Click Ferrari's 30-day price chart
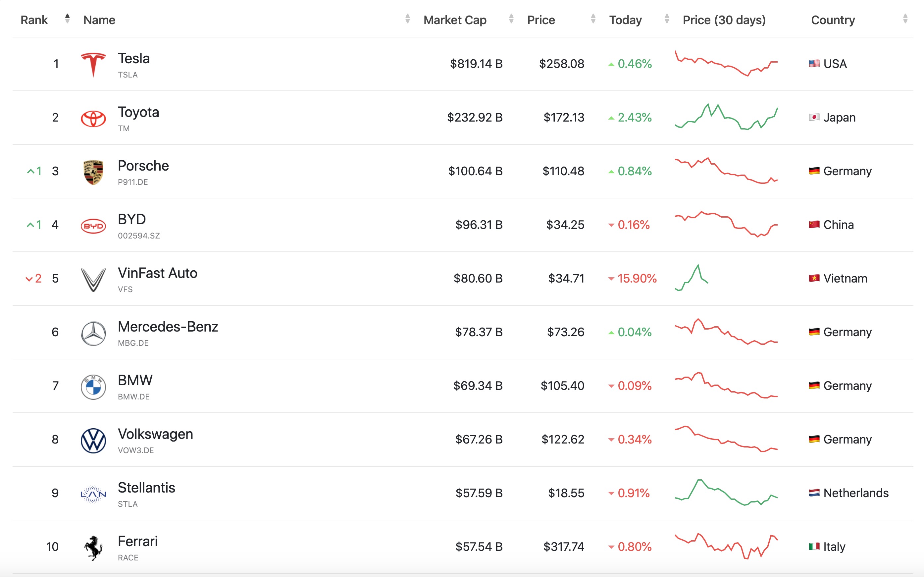924x577 pixels. [x=726, y=546]
